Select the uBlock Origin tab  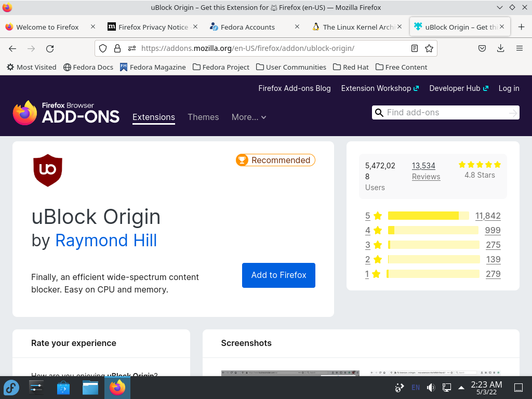459,27
